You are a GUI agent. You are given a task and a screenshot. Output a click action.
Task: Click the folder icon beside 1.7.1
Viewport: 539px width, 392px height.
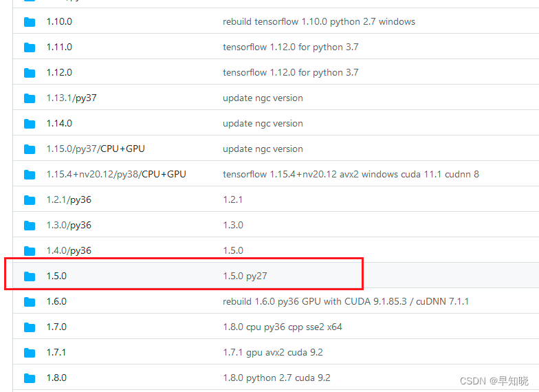(30, 353)
